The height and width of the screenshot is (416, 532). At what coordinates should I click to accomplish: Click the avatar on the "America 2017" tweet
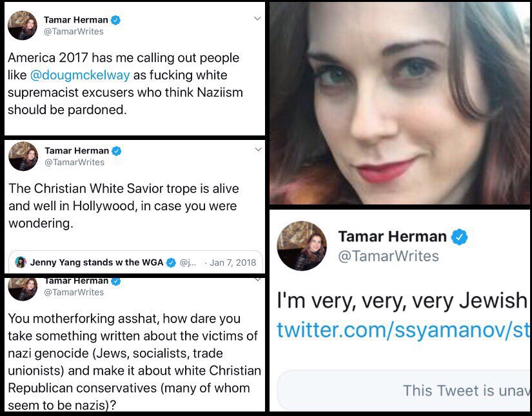click(23, 25)
